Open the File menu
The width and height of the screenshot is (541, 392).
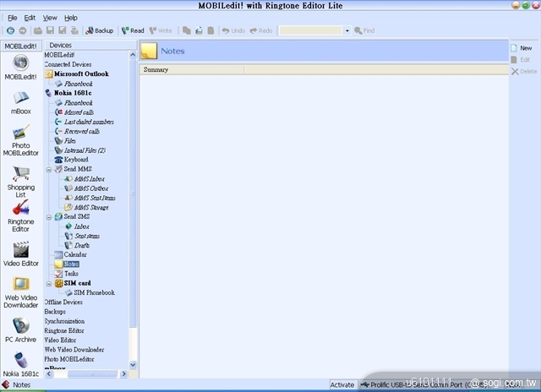13,18
